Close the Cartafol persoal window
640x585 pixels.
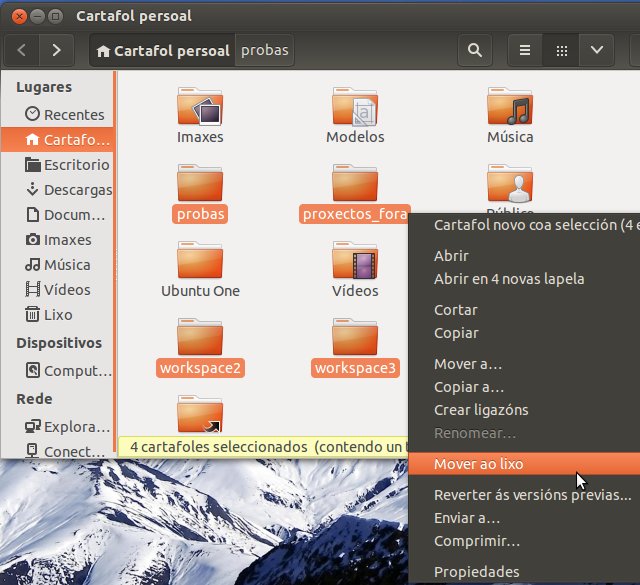(19, 16)
